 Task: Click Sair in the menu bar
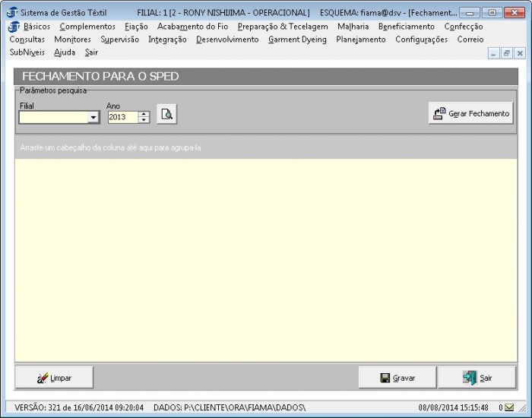point(91,52)
